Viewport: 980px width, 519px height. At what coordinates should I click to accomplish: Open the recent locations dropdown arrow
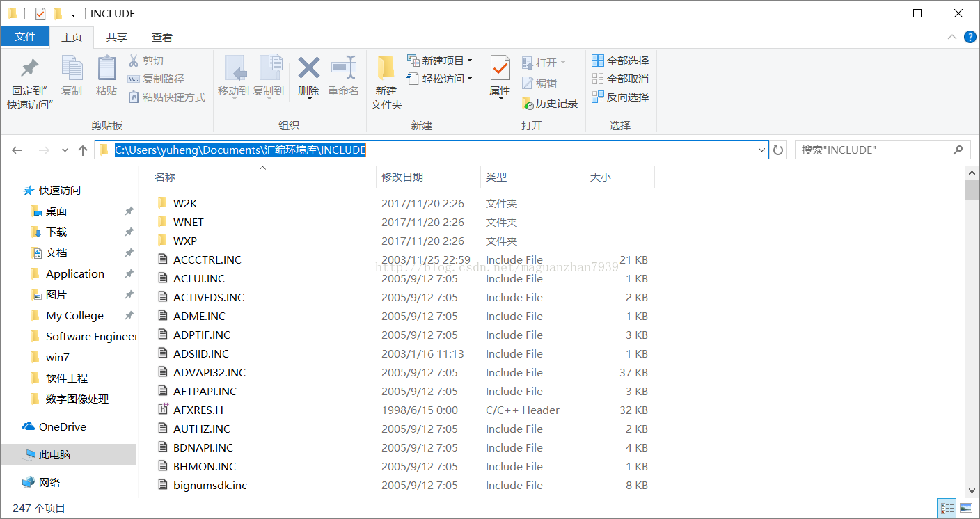click(65, 150)
